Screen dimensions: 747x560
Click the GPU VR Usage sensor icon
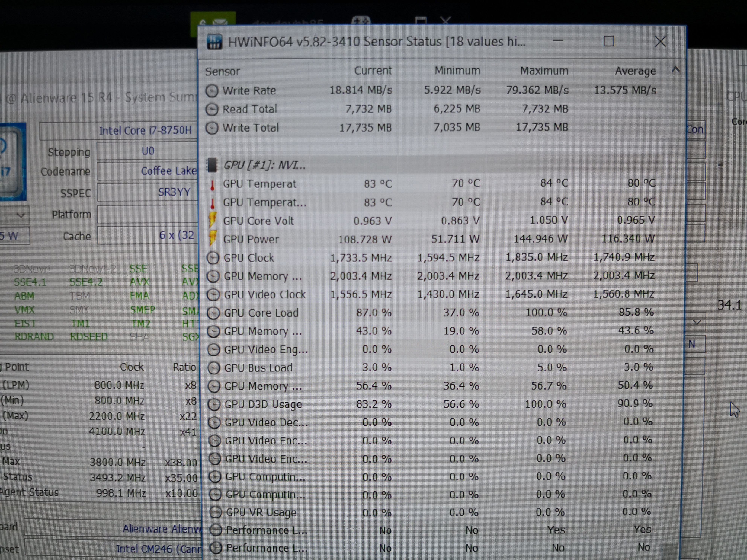[x=215, y=512]
